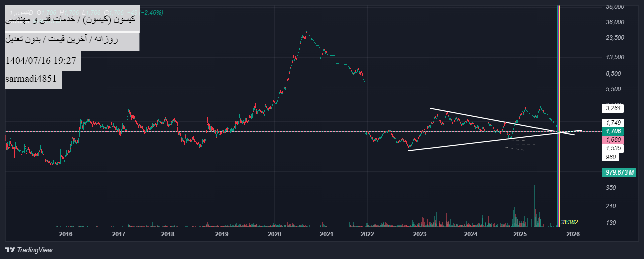Click the 2026 label on the time axis
The image size is (644, 259).
point(573,234)
